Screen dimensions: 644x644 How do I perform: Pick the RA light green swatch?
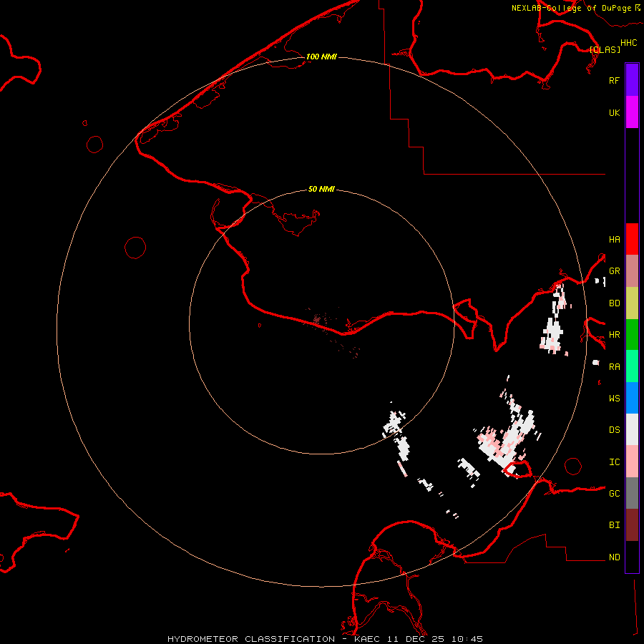[x=632, y=366]
